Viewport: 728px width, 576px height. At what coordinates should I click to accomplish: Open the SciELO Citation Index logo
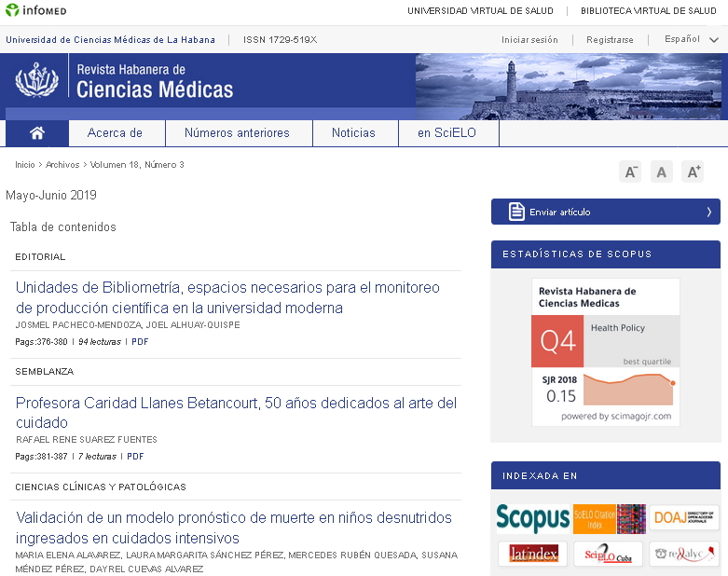click(x=609, y=519)
